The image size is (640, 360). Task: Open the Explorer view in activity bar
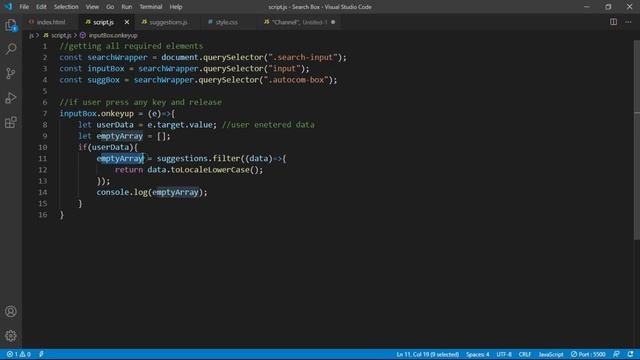tap(11, 26)
